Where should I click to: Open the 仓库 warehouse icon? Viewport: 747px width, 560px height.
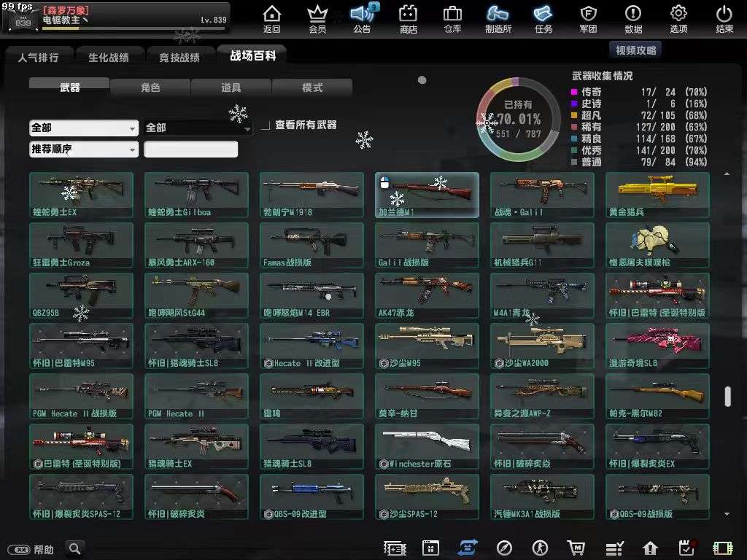coord(452,17)
